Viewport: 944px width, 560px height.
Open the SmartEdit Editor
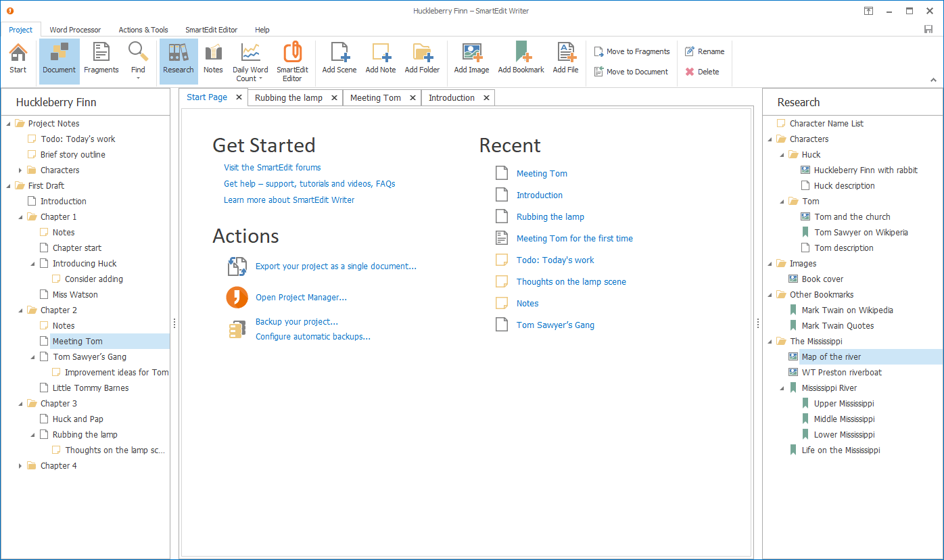tap(292, 61)
